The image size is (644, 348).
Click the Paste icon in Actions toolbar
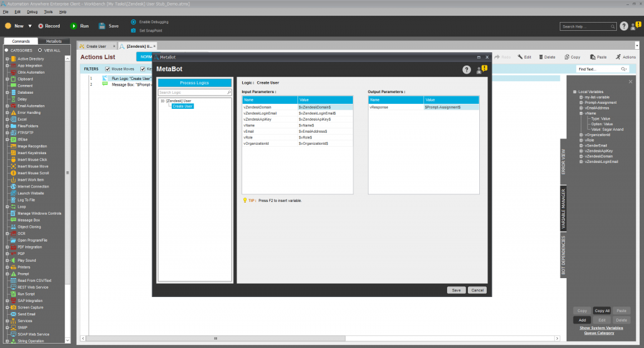click(x=592, y=57)
